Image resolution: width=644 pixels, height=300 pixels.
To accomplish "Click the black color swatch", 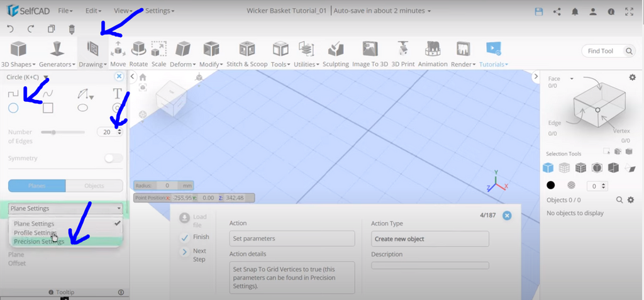I will [551, 186].
